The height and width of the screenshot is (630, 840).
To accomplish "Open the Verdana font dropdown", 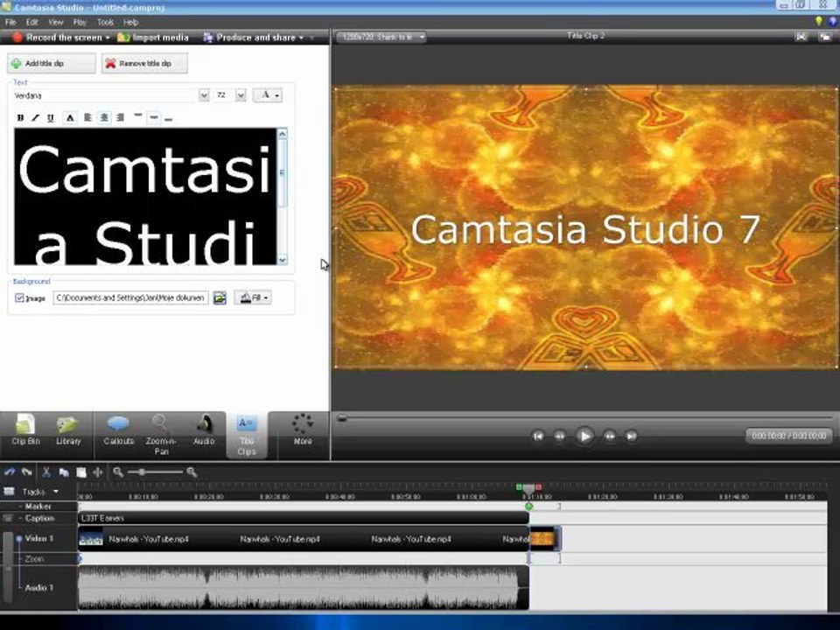I will (204, 95).
